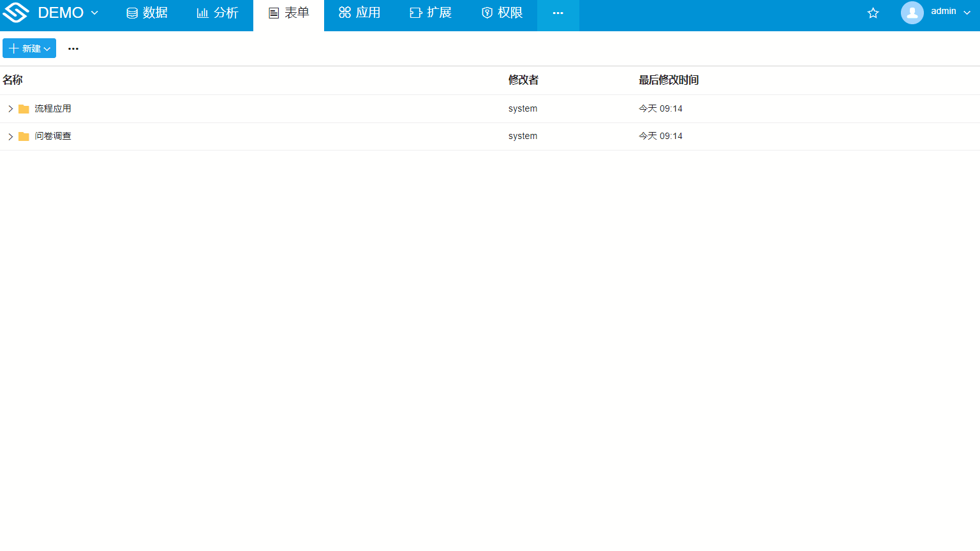The width and height of the screenshot is (980, 551).
Task: Click the 最后修改时间 column header
Action: [x=668, y=80]
